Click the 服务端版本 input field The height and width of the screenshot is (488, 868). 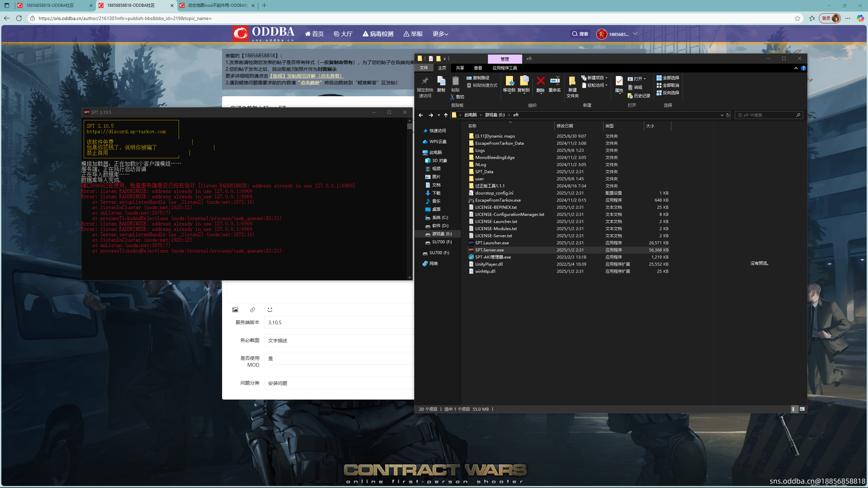[339, 322]
